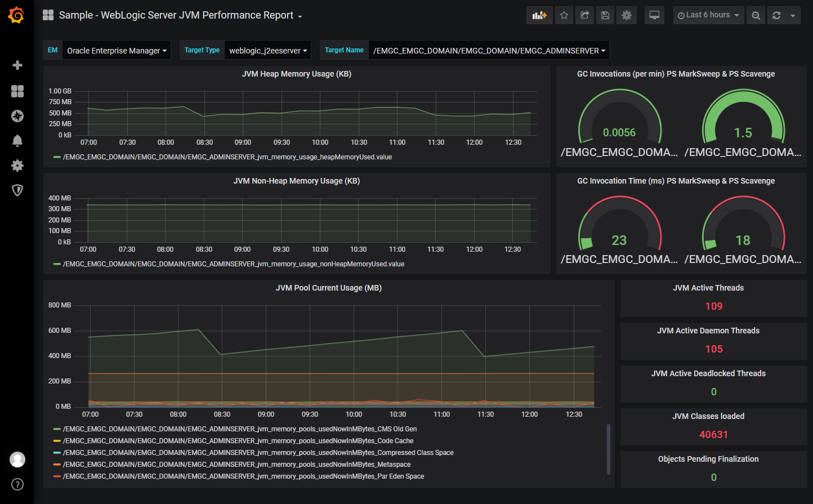Image resolution: width=813 pixels, height=504 pixels.
Task: Toggle heapMemoryUsed series in legend
Action: click(x=227, y=157)
